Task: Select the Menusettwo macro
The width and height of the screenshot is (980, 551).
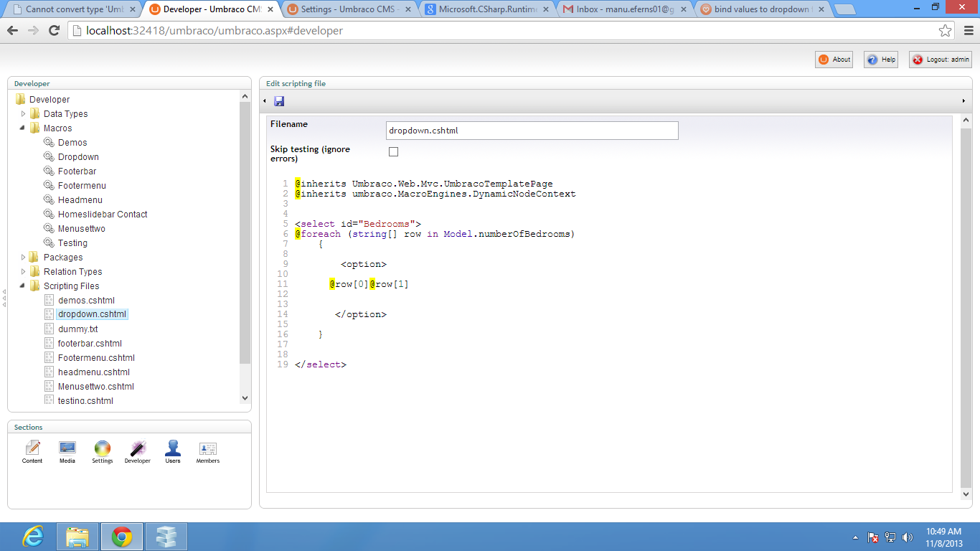Action: 82,229
